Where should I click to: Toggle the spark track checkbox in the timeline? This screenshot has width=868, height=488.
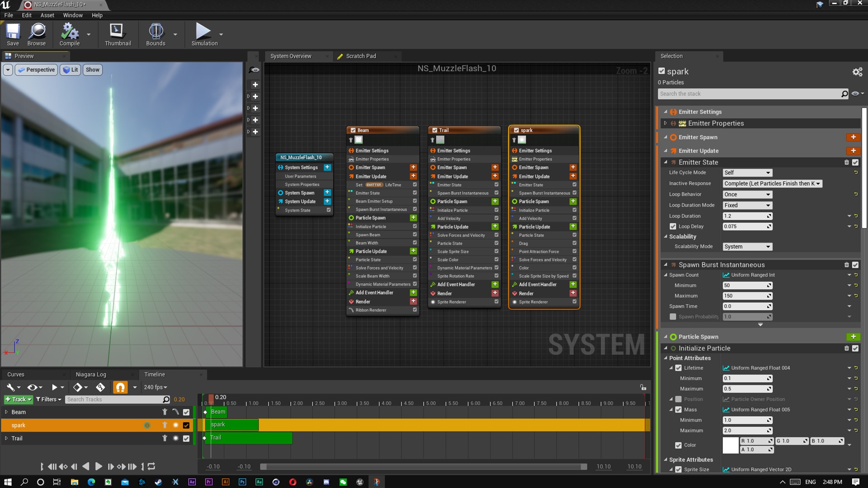point(185,425)
